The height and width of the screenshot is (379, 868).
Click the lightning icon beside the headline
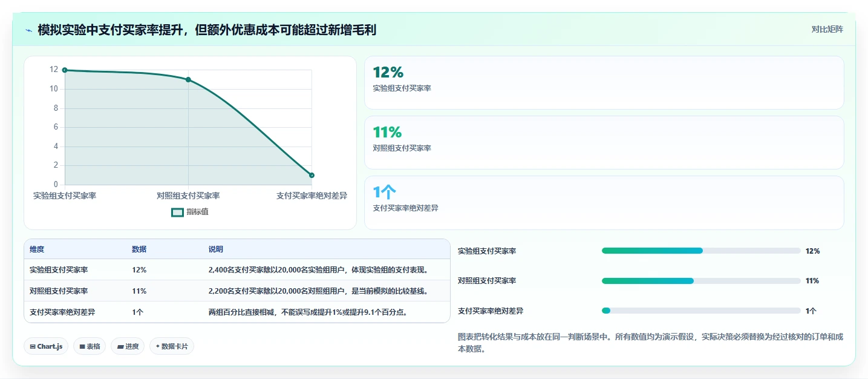click(x=29, y=30)
